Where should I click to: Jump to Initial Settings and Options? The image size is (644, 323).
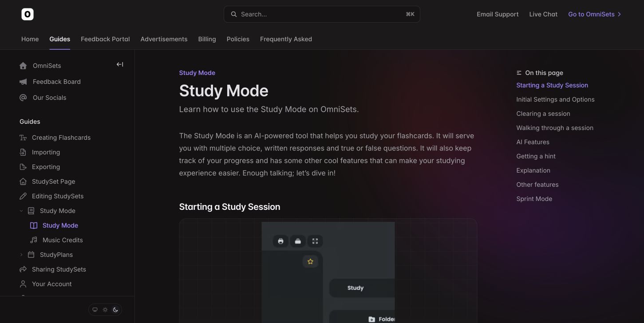click(555, 99)
